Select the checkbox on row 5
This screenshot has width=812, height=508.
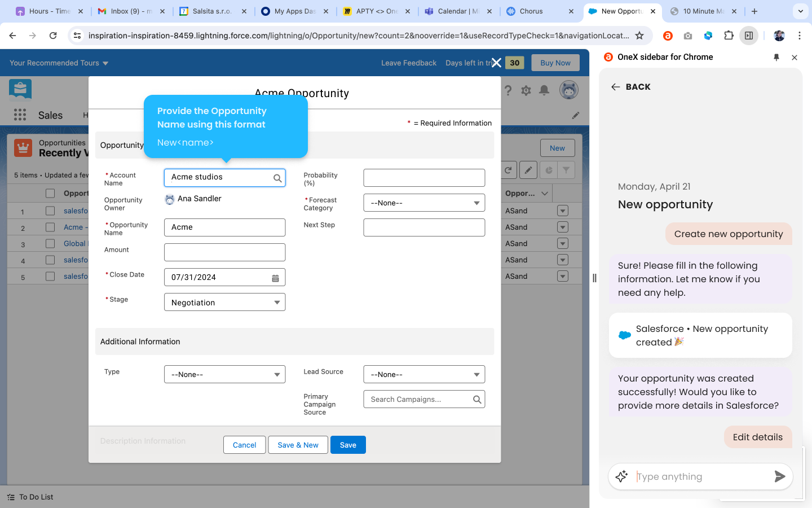click(50, 277)
